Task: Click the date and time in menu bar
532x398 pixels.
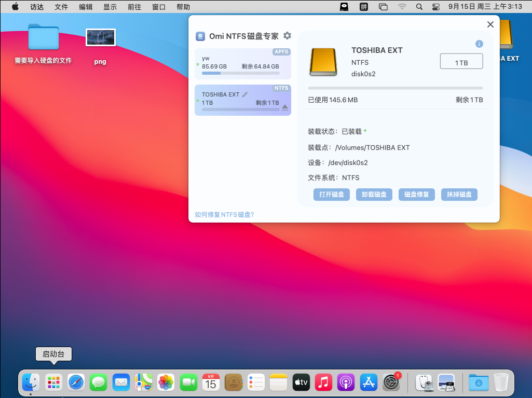Action: (x=485, y=6)
